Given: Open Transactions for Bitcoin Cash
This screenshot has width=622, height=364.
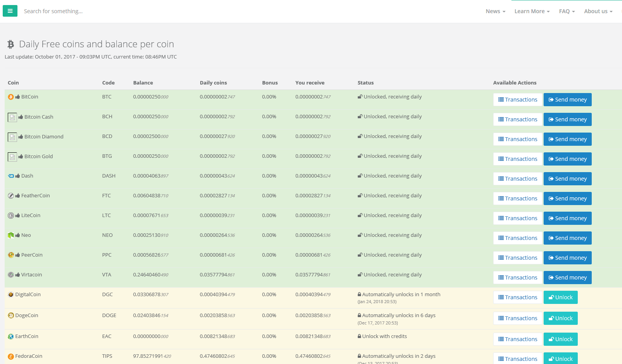Looking at the screenshot, I should [518, 119].
